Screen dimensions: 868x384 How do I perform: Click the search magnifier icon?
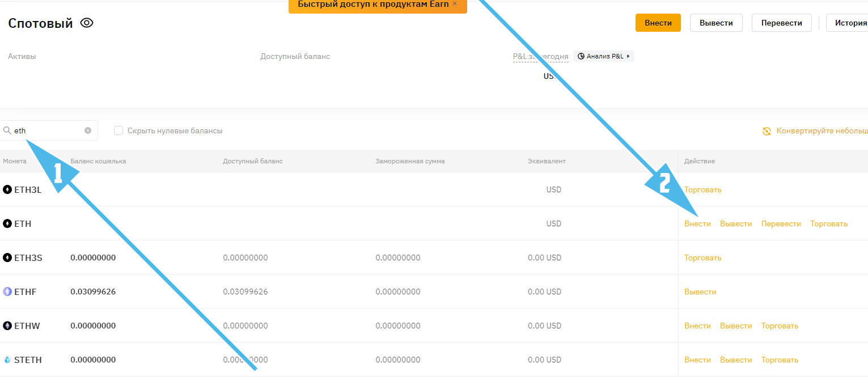click(7, 130)
